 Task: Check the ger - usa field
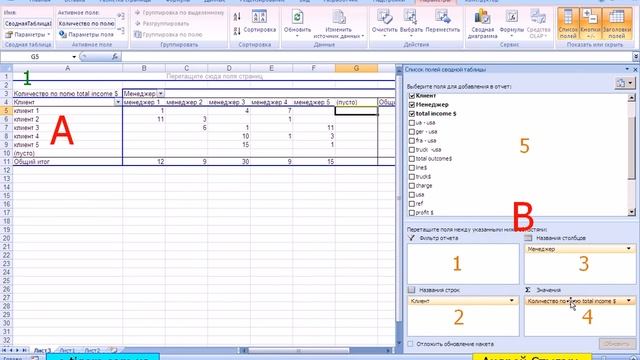(411, 132)
